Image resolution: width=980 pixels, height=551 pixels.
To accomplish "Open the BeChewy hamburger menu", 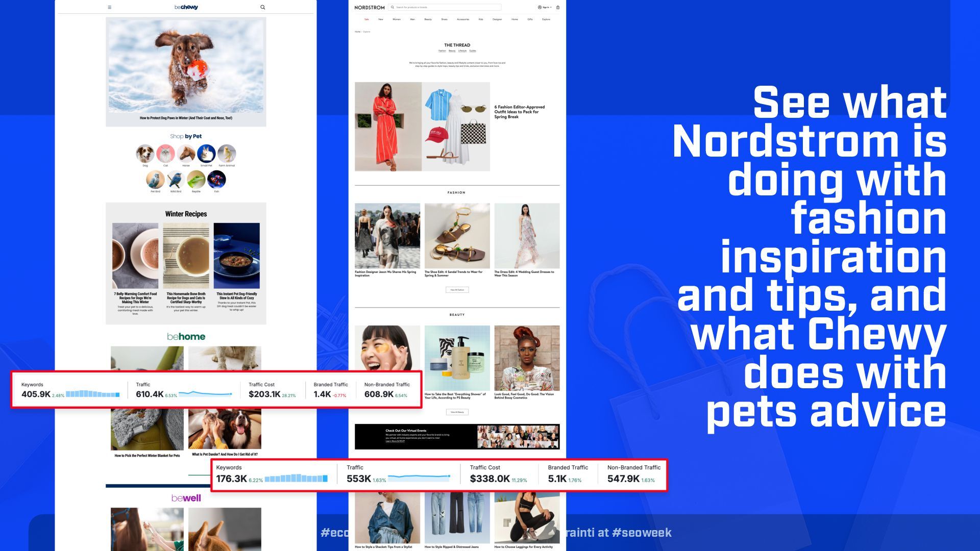I will pos(109,7).
